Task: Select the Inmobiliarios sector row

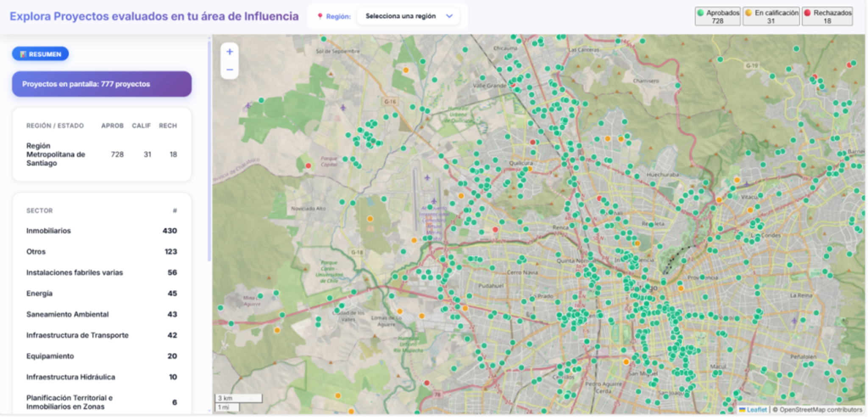Action: (101, 231)
